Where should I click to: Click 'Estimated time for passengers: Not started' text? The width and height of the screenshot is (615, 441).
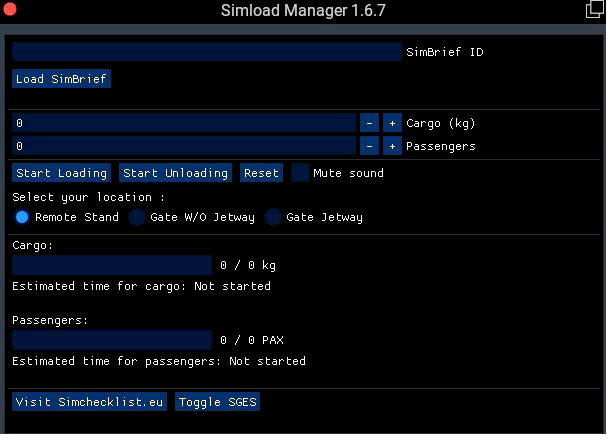point(159,361)
